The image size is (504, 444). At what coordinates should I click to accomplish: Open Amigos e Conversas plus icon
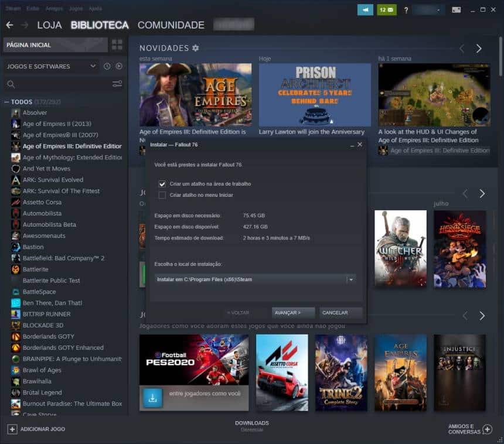pos(487,429)
